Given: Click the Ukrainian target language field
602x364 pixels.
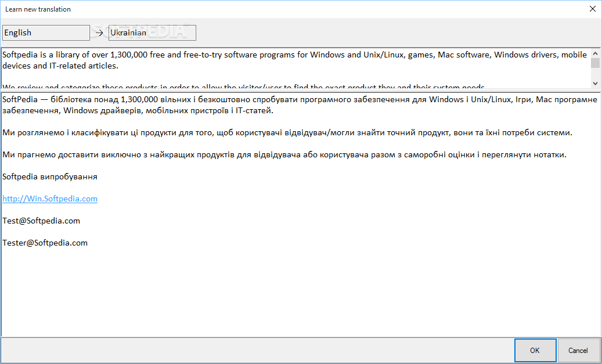Looking at the screenshot, I should tap(153, 33).
